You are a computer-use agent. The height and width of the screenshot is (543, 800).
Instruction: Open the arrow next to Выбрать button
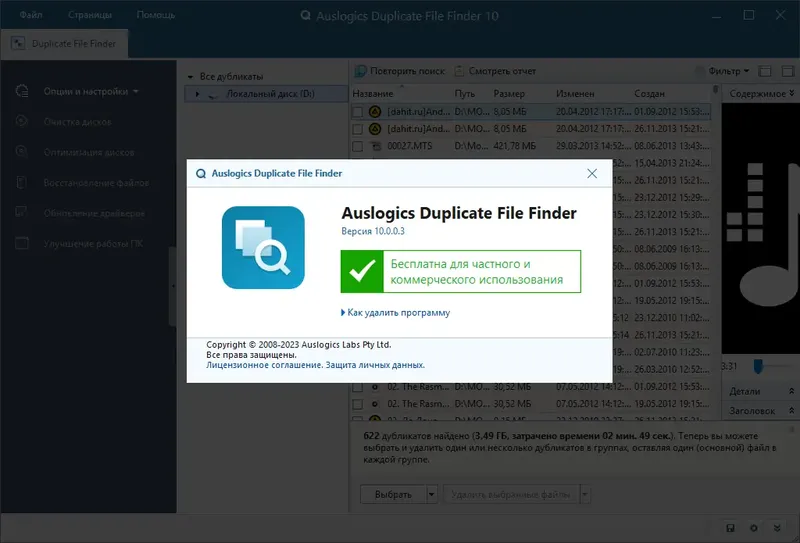pyautogui.click(x=432, y=494)
